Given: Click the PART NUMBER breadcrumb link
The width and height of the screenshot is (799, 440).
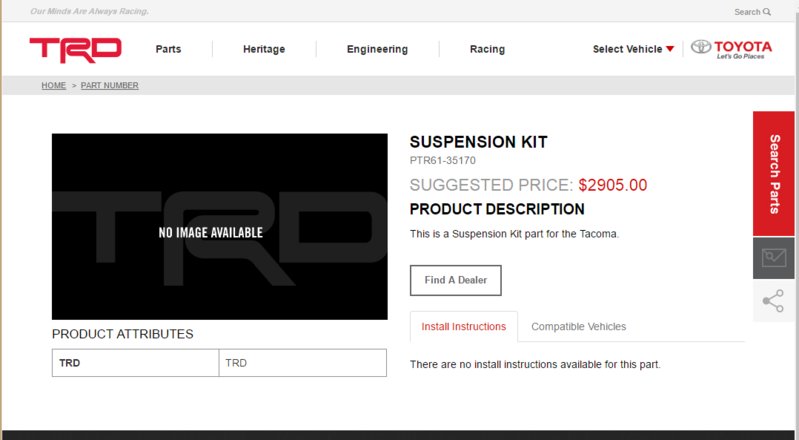Looking at the screenshot, I should [110, 85].
